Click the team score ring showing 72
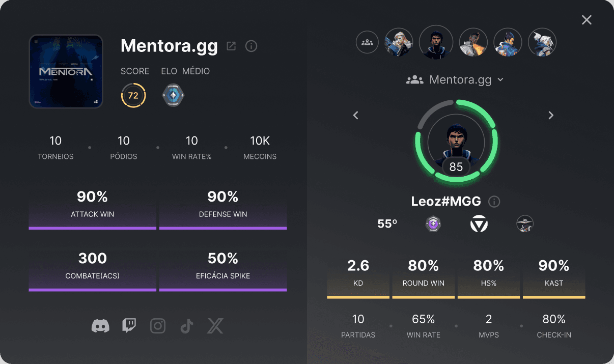The width and height of the screenshot is (614, 364). click(x=133, y=96)
